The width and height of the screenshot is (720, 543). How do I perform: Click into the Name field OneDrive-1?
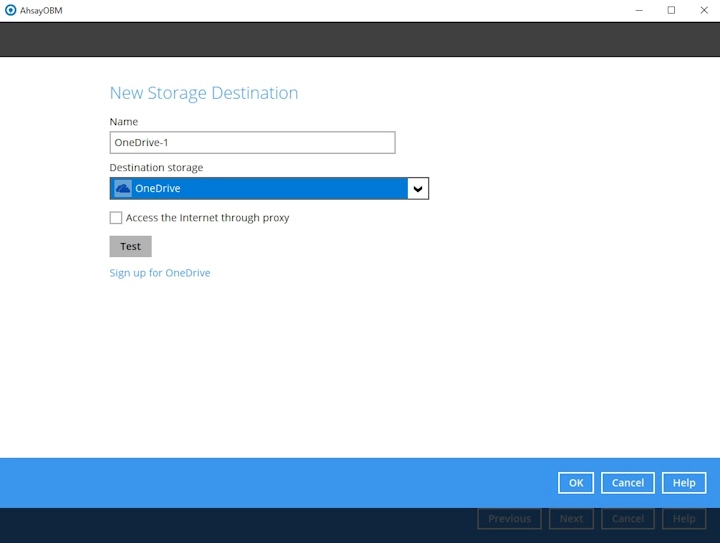point(253,143)
